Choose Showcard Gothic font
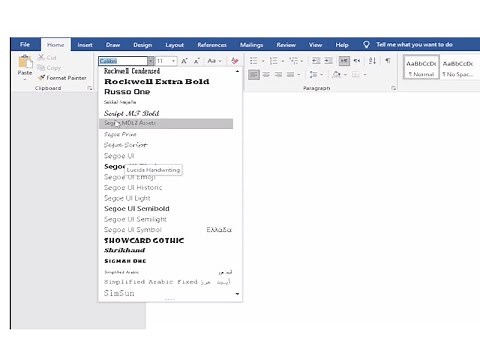Viewport: 480px width, 360px height. pos(166,240)
